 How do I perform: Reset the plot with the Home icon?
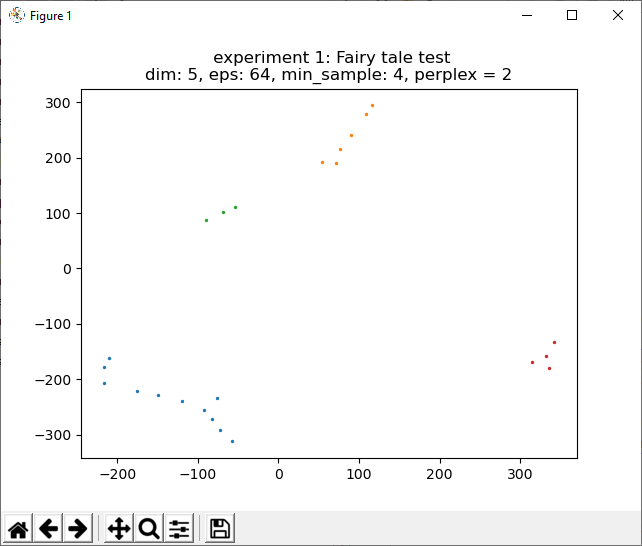coord(18,529)
